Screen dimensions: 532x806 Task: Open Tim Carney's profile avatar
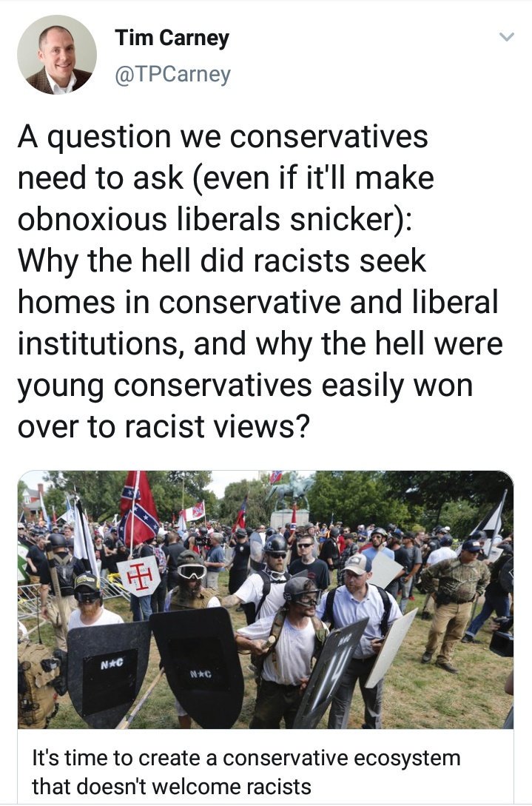point(56,55)
